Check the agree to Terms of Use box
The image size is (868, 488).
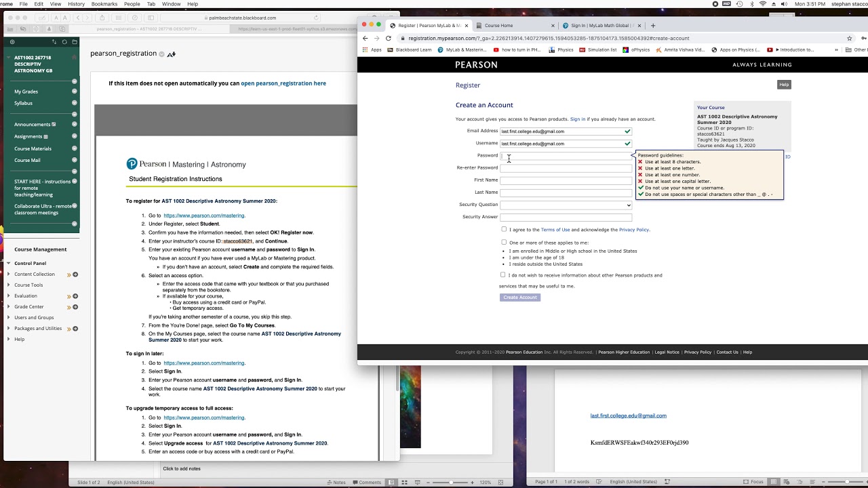pyautogui.click(x=504, y=229)
